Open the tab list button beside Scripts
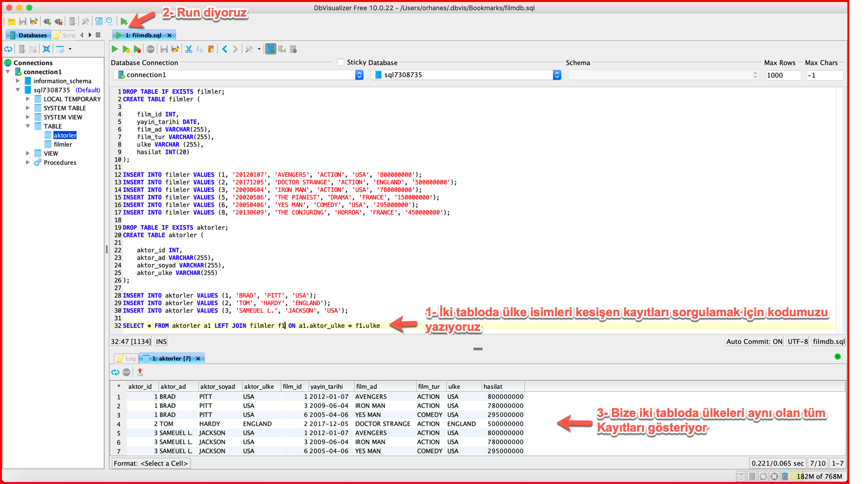Screen dimensions: 868x484 (98, 35)
